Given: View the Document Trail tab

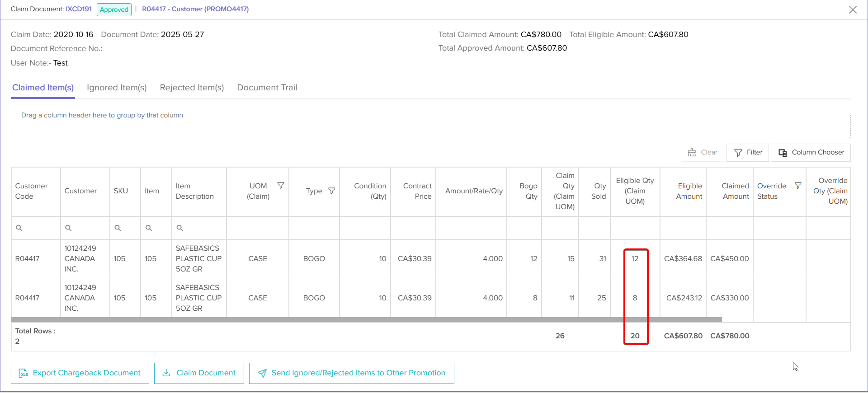Looking at the screenshot, I should (267, 88).
